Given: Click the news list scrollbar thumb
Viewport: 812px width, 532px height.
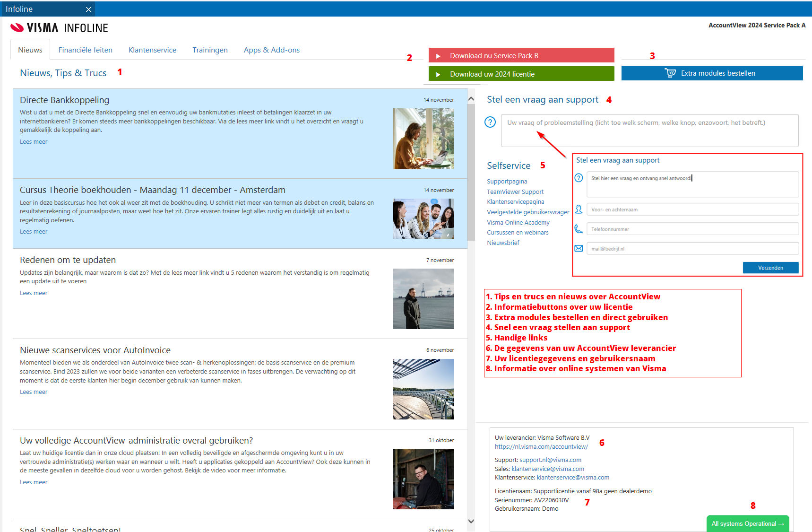Looking at the screenshot, I should pos(471,173).
